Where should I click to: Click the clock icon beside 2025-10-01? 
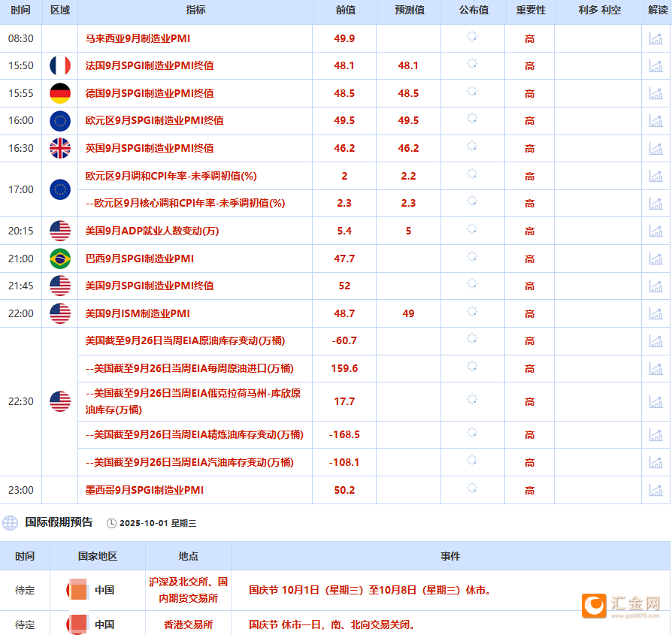click(x=111, y=523)
